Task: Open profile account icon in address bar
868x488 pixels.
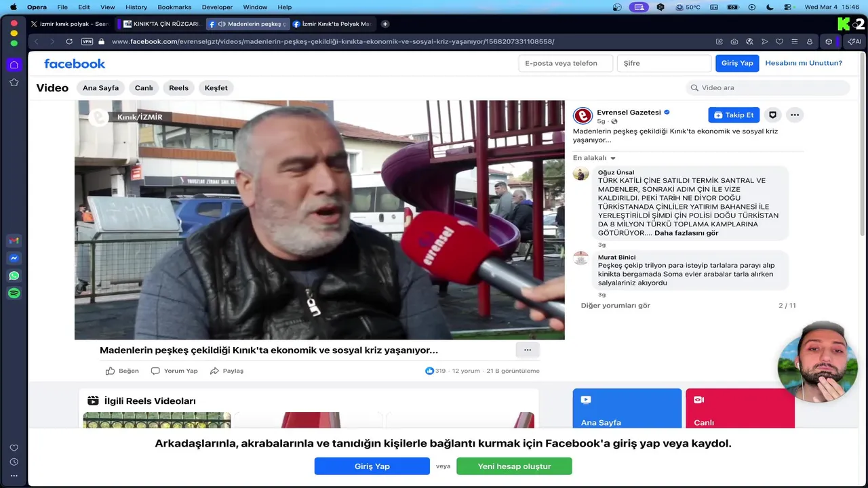Action: coord(810,41)
